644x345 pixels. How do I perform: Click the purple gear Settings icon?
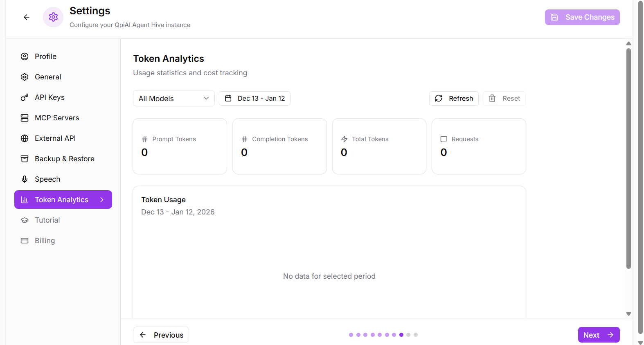point(53,17)
